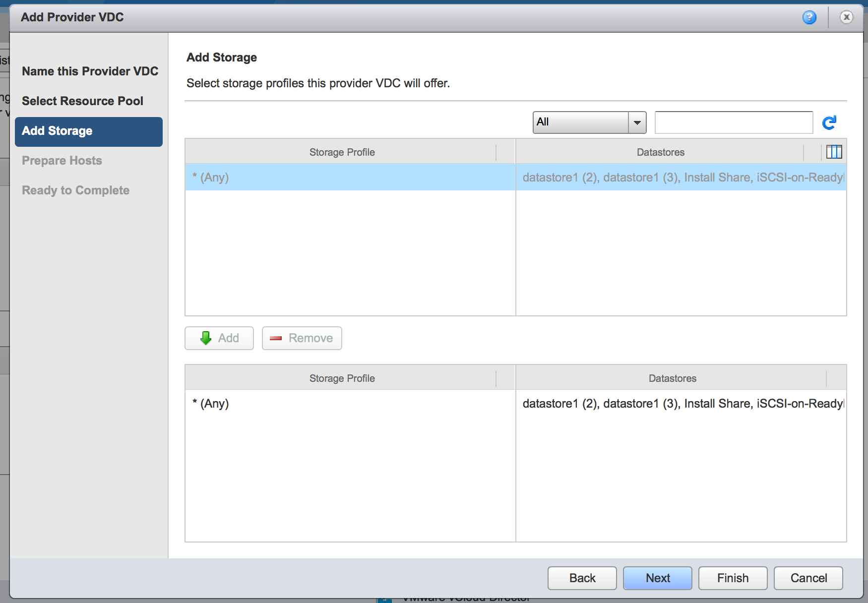Select the Prepare Hosts wizard step
This screenshot has height=603, width=868.
[62, 161]
